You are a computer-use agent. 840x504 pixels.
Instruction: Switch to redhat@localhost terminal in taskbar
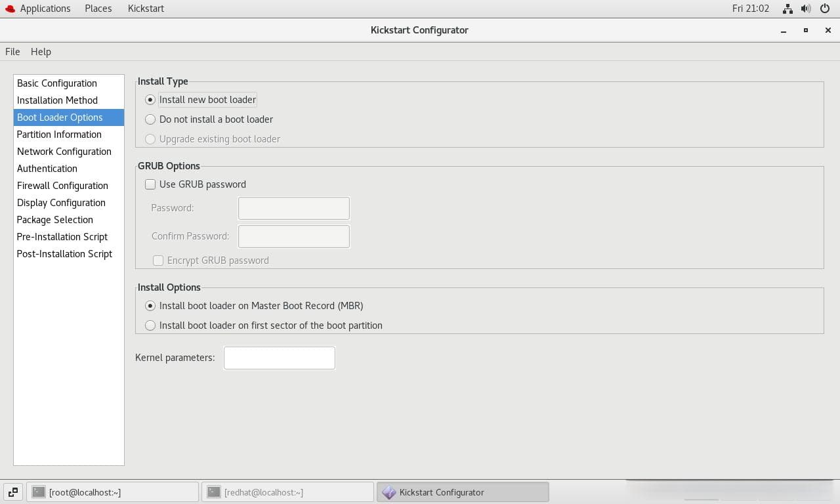click(x=287, y=492)
